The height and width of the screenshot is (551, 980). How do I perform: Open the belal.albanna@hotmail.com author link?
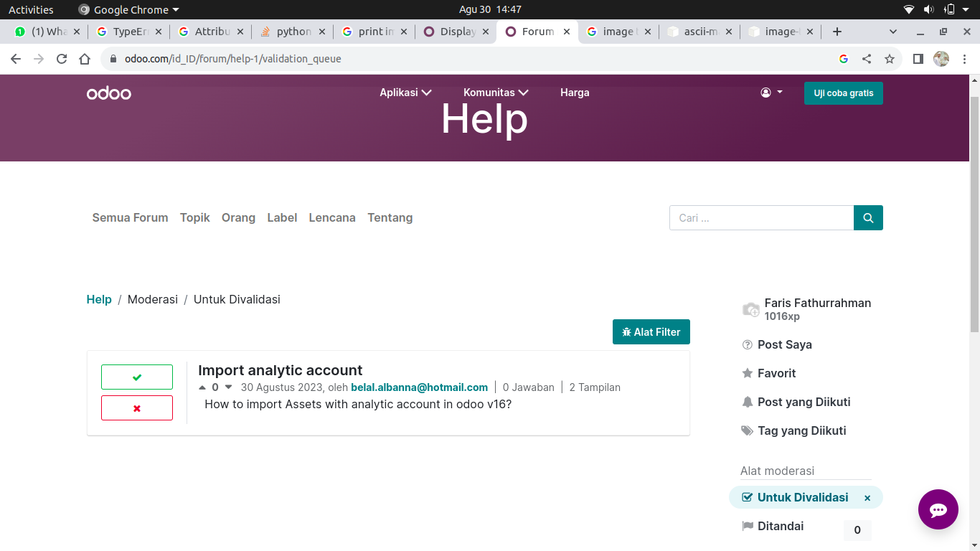pos(419,387)
